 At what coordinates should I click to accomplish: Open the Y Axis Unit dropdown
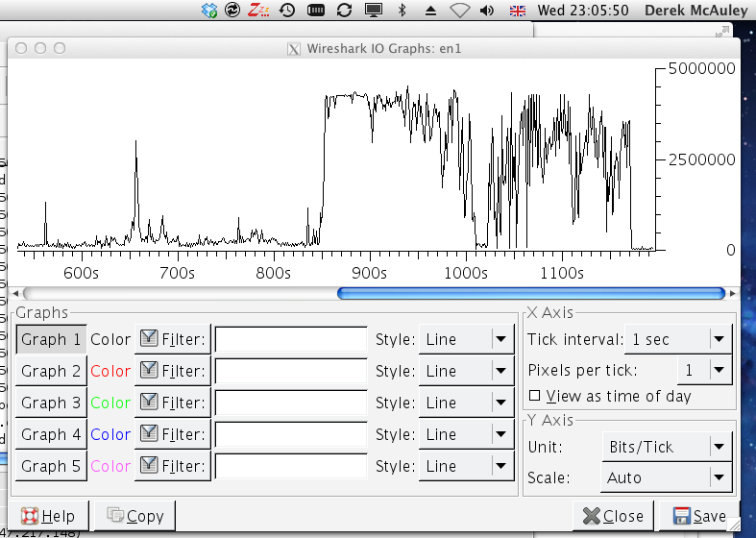click(668, 447)
